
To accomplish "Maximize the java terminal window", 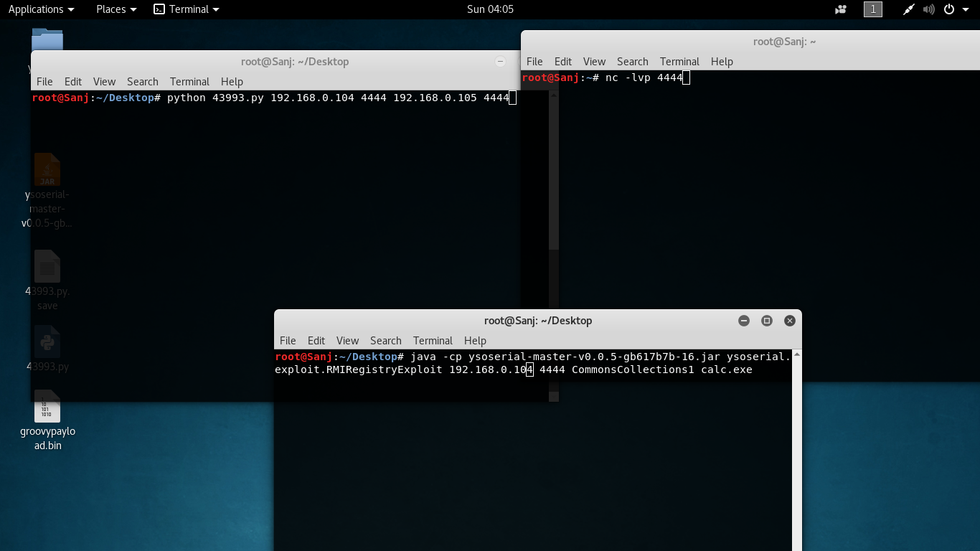I will click(x=767, y=321).
